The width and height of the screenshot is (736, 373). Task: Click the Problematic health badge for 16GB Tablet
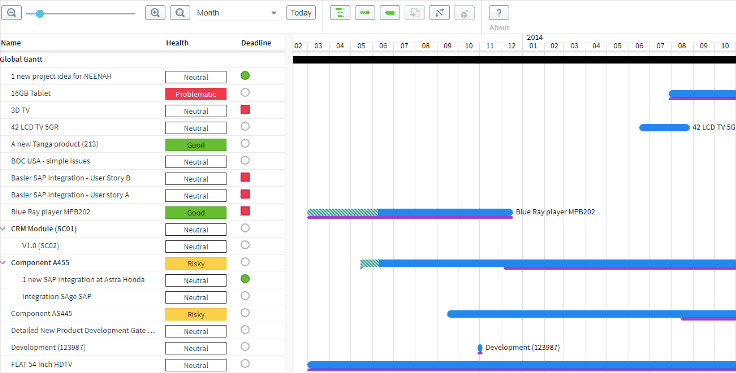click(196, 94)
